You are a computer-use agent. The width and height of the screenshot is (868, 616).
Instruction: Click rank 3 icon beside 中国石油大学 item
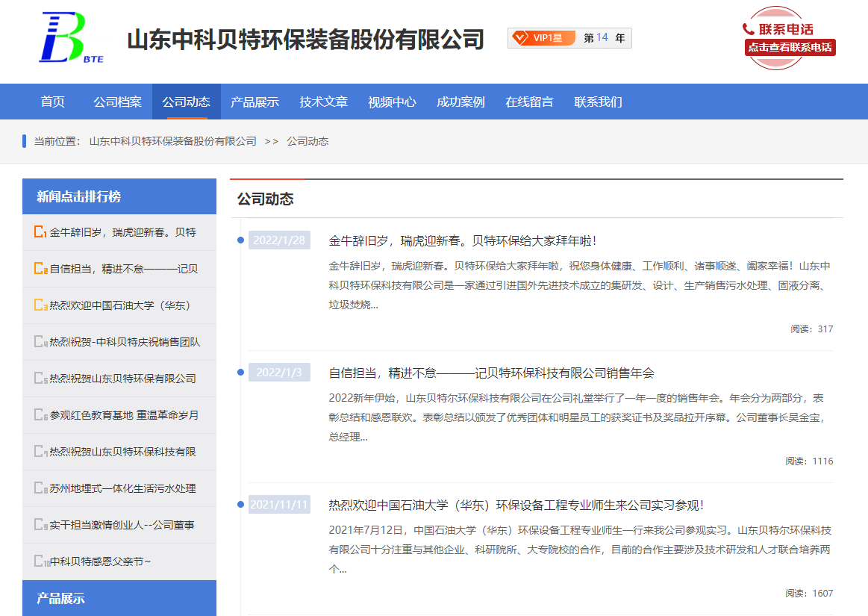pos(40,305)
